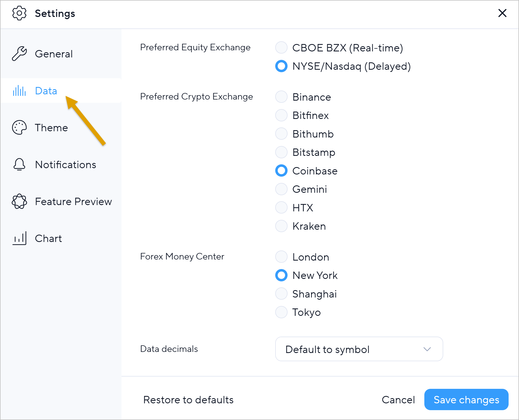Click Save changes button

(x=466, y=399)
